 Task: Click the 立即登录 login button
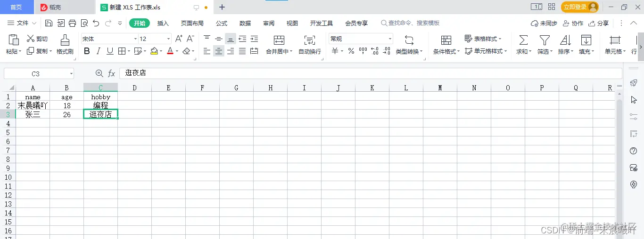(x=580, y=7)
